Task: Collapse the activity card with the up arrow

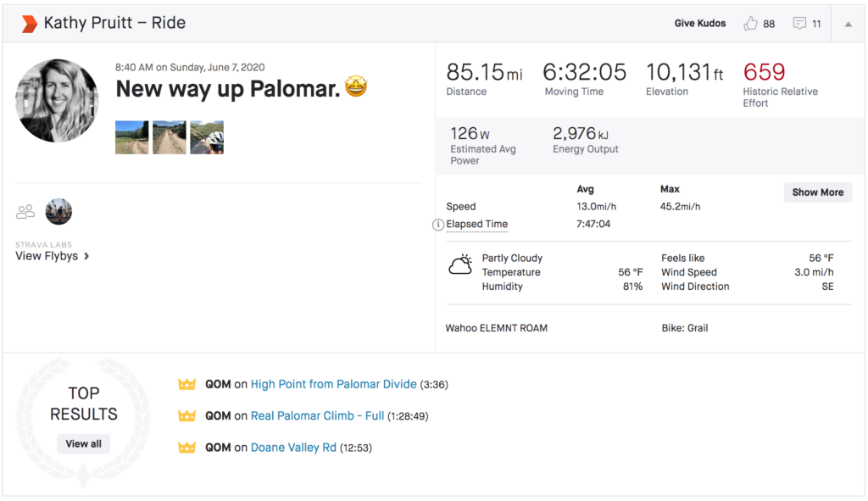Action: pos(848,24)
